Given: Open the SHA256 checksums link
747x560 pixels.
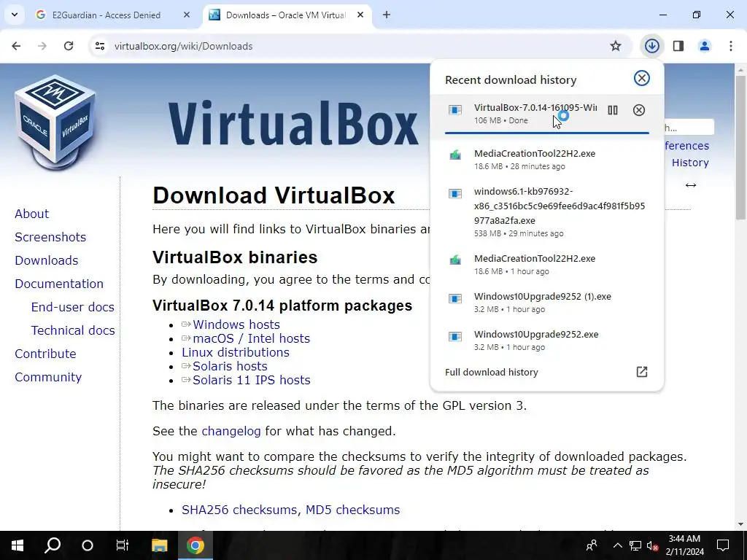Looking at the screenshot, I should 239,510.
